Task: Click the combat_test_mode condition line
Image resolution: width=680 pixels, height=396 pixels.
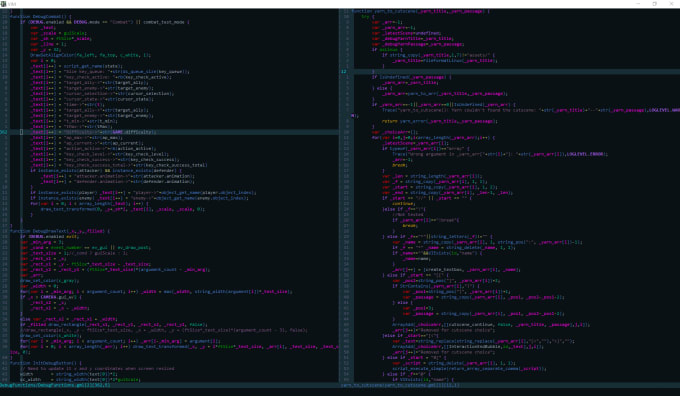Action: [105, 22]
